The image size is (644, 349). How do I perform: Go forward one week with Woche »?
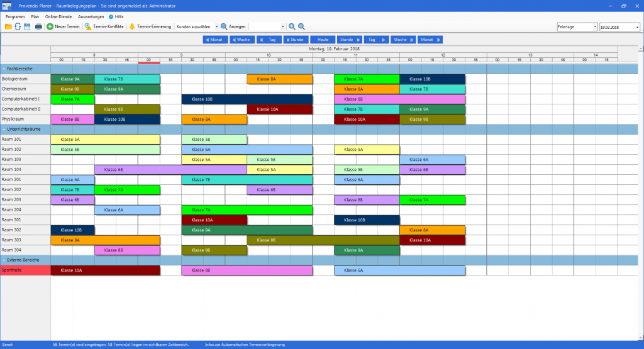click(x=403, y=40)
